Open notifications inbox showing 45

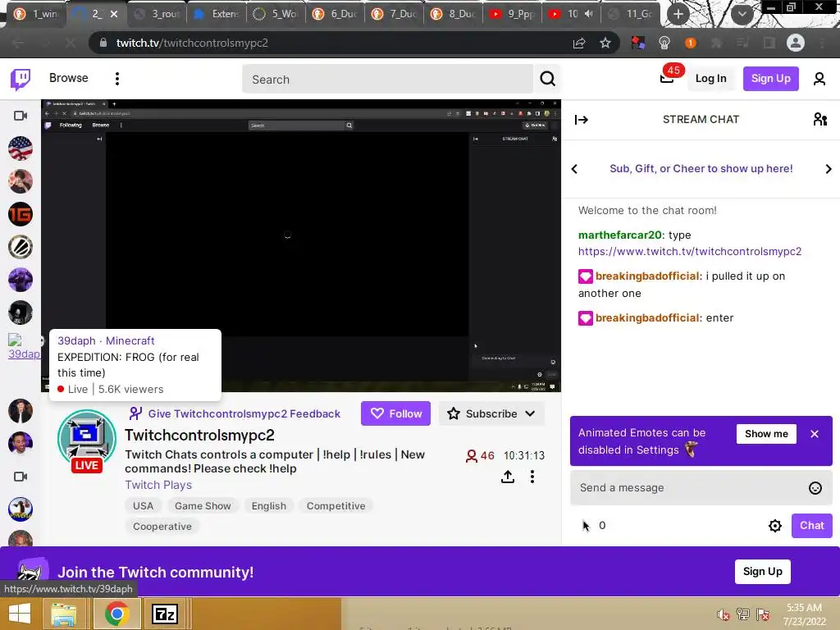tap(668, 77)
